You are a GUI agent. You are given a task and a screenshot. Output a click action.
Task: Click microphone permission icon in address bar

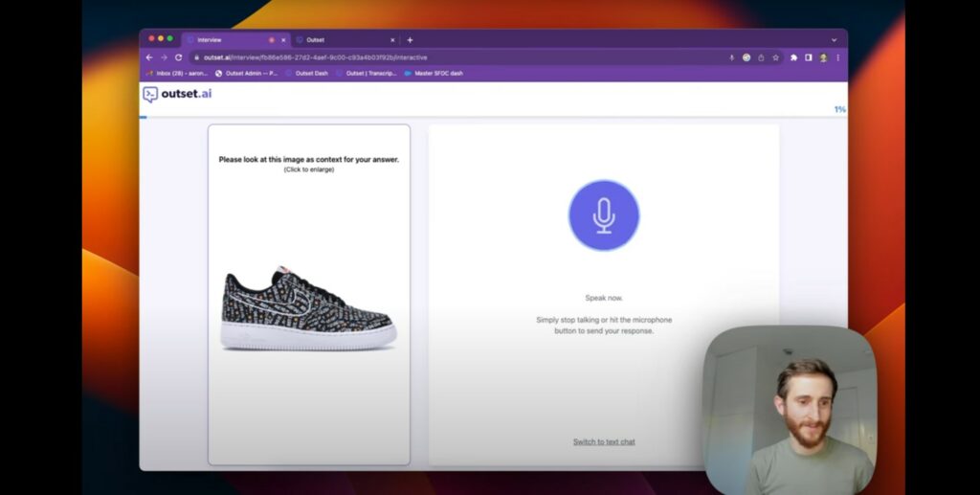click(x=731, y=57)
